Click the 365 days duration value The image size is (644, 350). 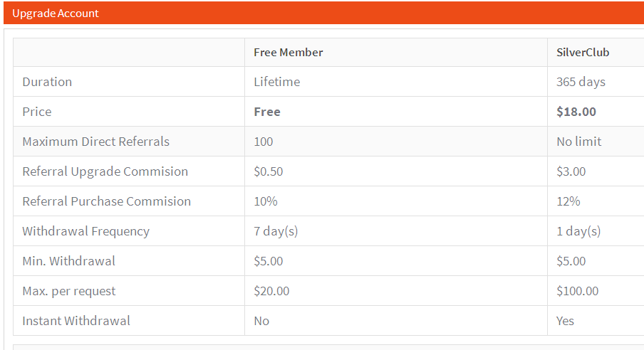coord(581,82)
